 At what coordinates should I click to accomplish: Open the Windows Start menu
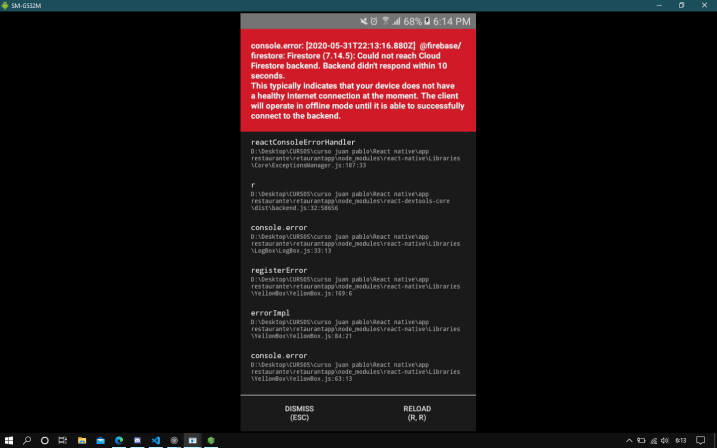(x=9, y=440)
